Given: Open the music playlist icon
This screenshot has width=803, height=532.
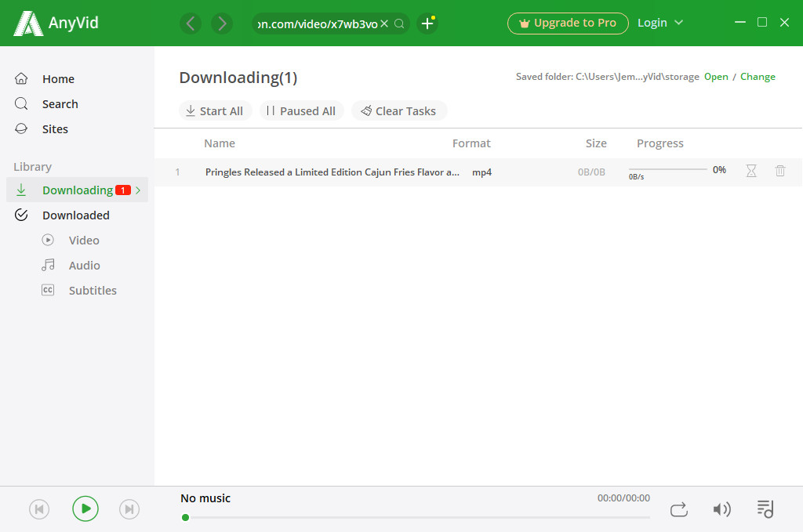Looking at the screenshot, I should tap(765, 509).
